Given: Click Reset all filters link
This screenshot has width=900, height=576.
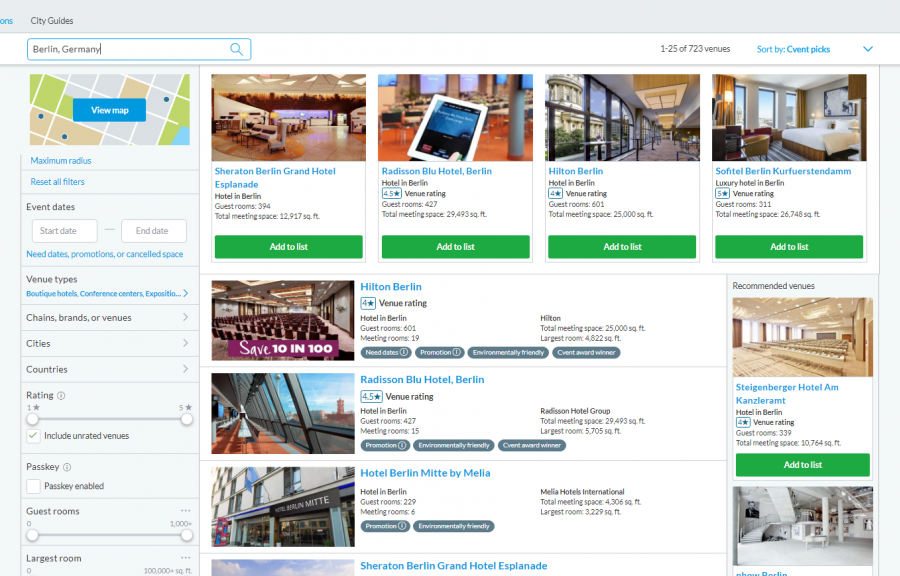Looking at the screenshot, I should click(57, 182).
